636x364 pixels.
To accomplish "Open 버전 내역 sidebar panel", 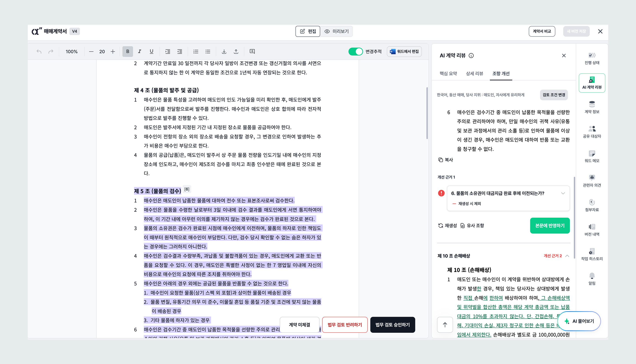I will [x=592, y=230].
